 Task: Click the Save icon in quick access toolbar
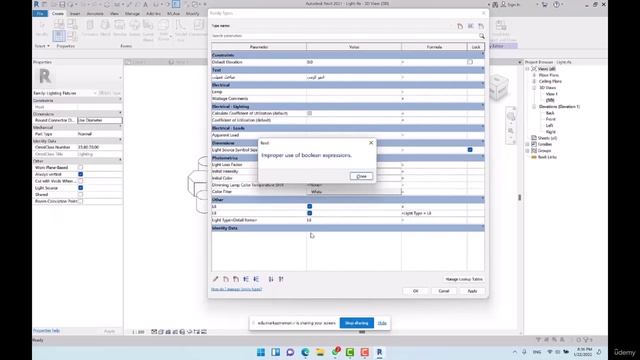tap(62, 4)
